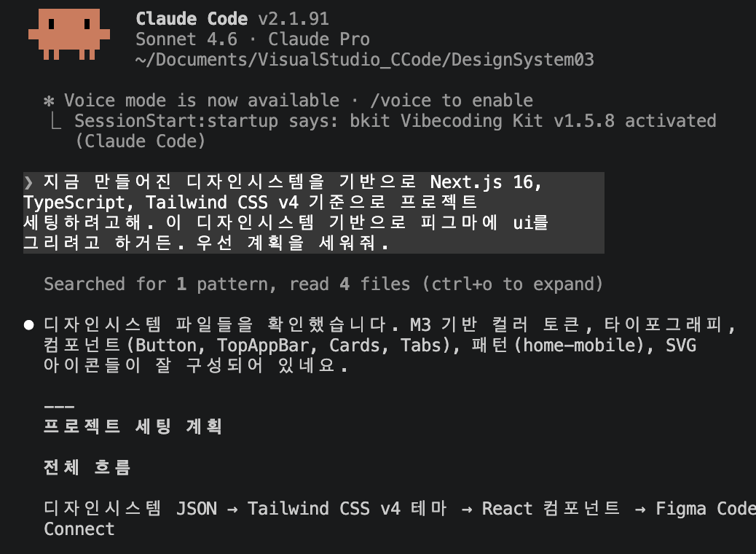The height and width of the screenshot is (554, 756).
Task: Click the first arrow after JSON in the flow line
Action: (232, 509)
